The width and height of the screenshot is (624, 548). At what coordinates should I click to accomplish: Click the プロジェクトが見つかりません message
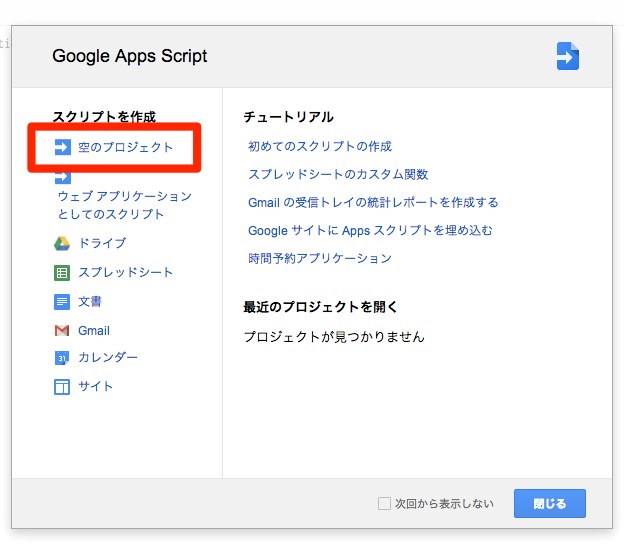[x=334, y=337]
